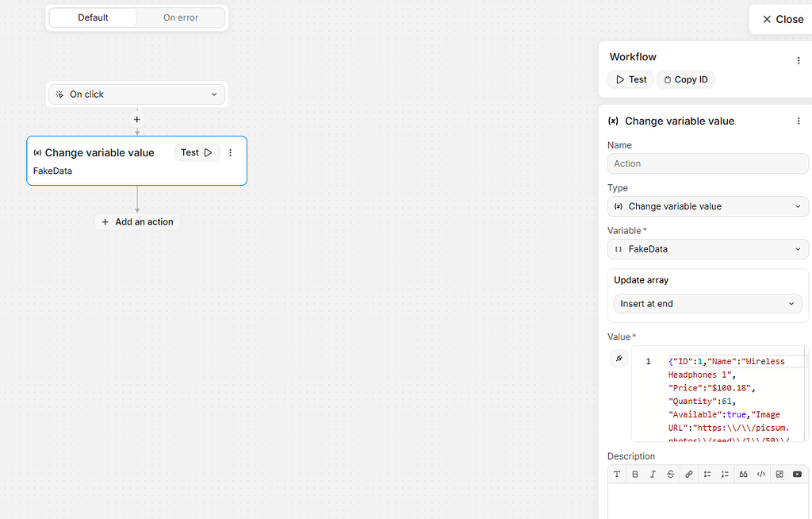Click the Name input field showing Action placeholder
Image resolution: width=812 pixels, height=519 pixels.
(x=707, y=163)
